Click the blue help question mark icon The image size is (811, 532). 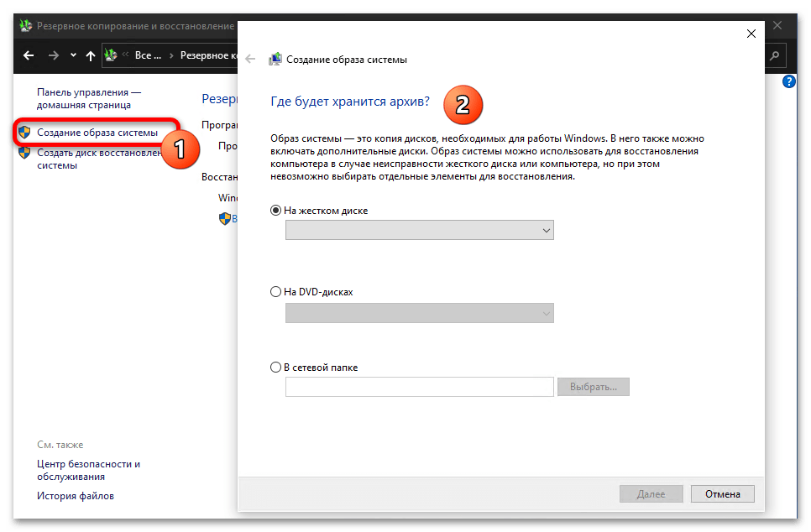(788, 81)
